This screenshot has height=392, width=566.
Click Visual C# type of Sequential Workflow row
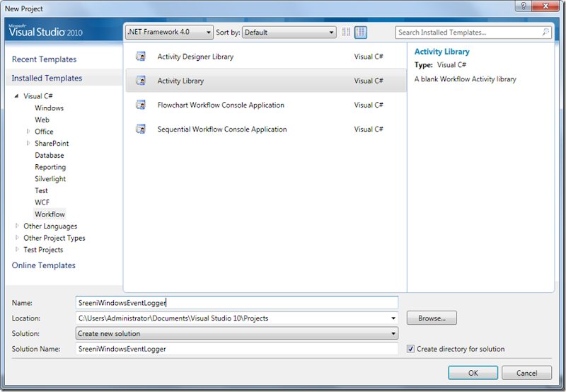pos(368,129)
